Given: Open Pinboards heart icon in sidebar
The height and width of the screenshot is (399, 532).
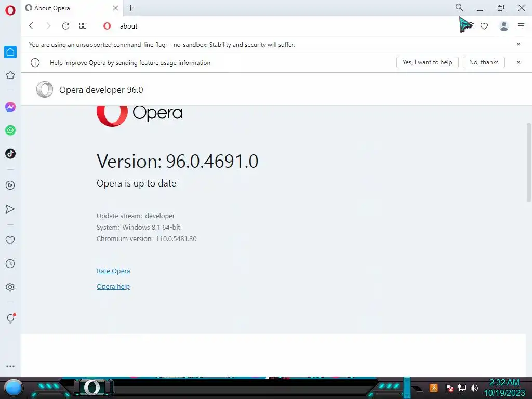Looking at the screenshot, I should [10, 240].
